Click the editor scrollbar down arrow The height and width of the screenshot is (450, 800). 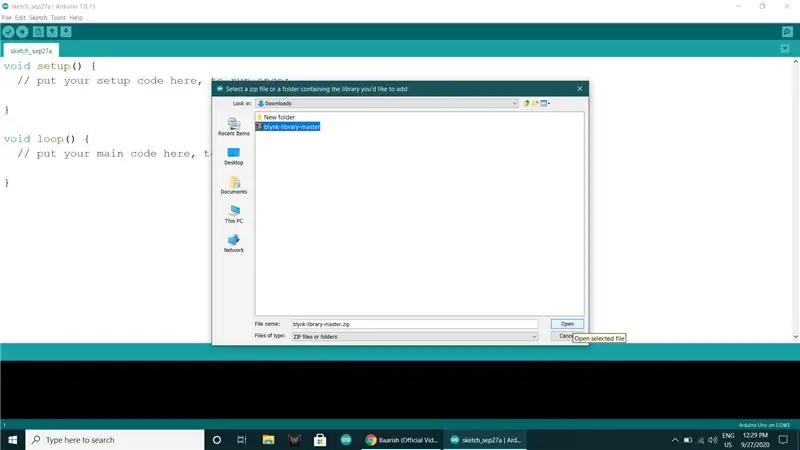point(795,337)
